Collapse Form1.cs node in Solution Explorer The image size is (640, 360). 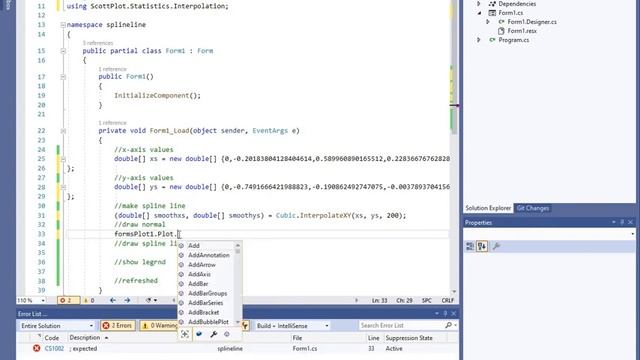tap(479, 13)
